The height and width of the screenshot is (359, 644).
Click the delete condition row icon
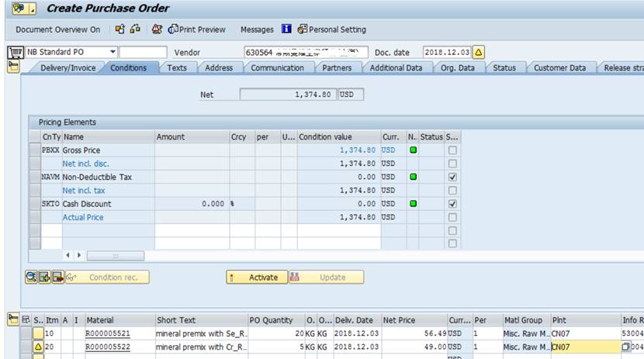57,277
